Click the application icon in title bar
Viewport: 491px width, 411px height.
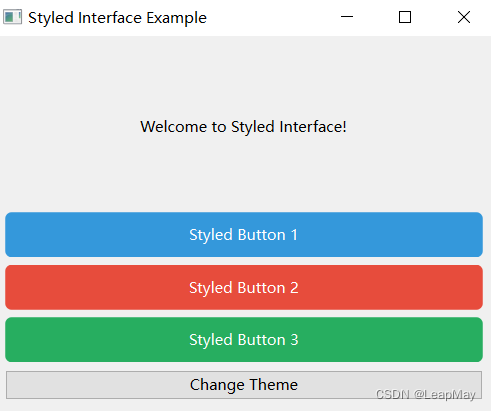pyautogui.click(x=12, y=17)
